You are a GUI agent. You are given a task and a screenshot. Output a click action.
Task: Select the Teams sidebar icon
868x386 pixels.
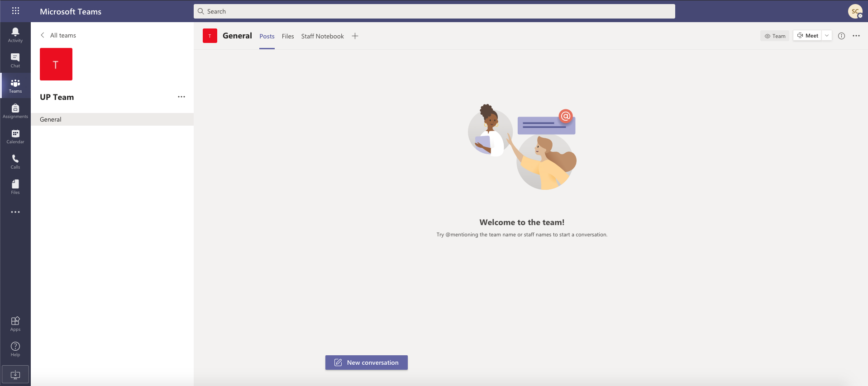tap(15, 85)
